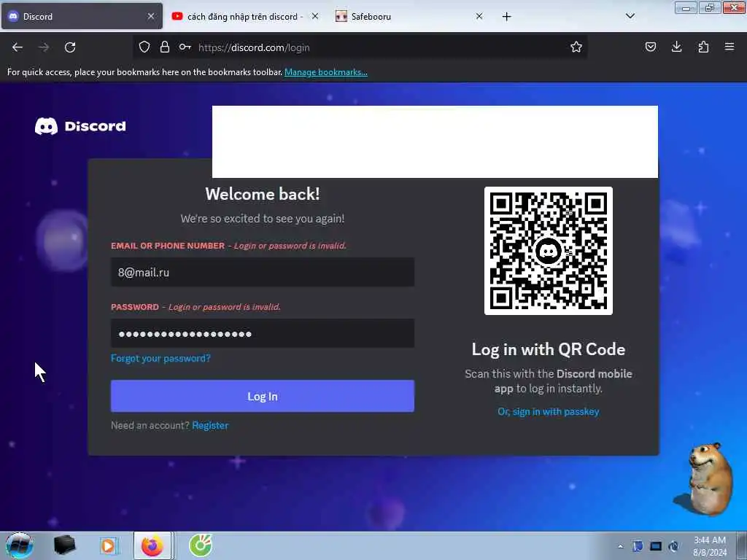Image resolution: width=747 pixels, height=560 pixels.
Task: Open the Forgot your password link
Action: (x=160, y=359)
